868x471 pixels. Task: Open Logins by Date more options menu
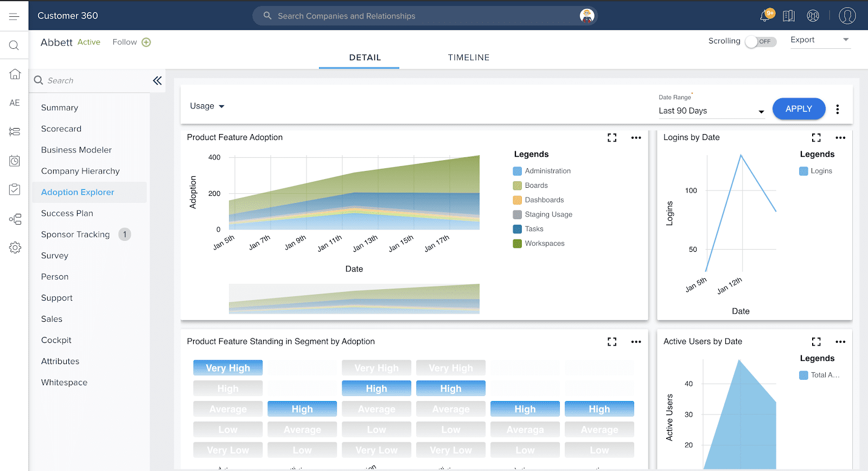point(840,138)
